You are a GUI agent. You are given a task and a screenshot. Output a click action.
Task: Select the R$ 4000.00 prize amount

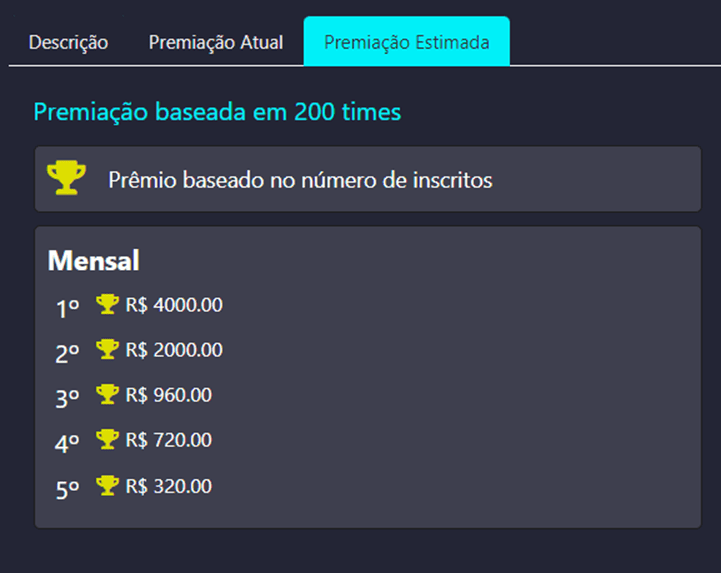tap(174, 305)
